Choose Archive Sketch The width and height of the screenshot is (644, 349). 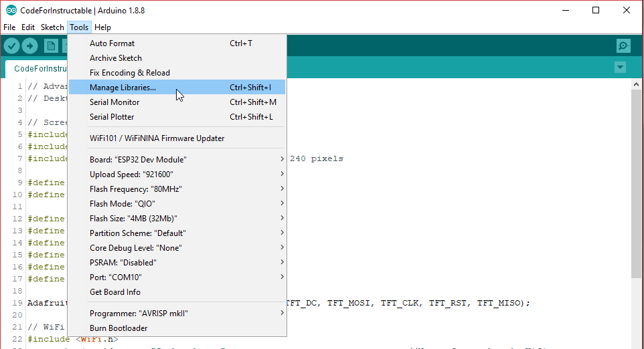pyautogui.click(x=177, y=57)
